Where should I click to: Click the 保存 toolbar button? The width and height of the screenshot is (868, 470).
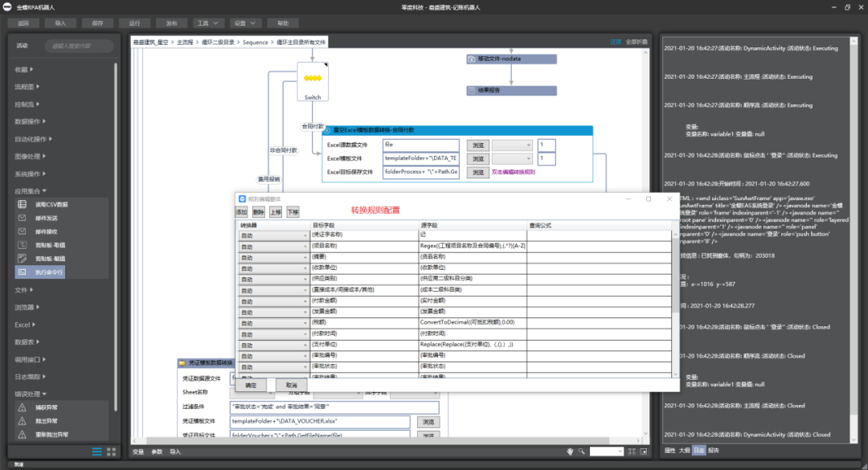[97, 23]
